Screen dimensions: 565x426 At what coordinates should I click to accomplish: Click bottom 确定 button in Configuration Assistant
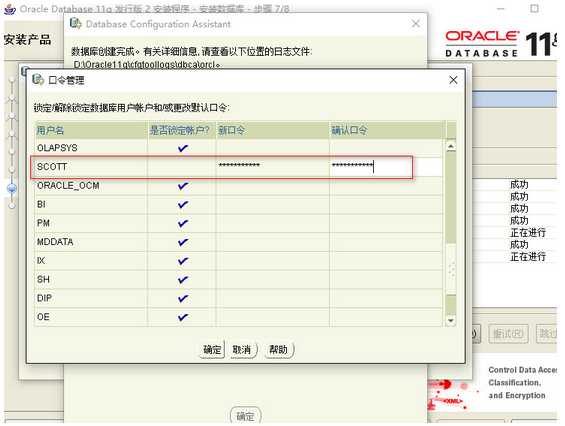click(245, 416)
